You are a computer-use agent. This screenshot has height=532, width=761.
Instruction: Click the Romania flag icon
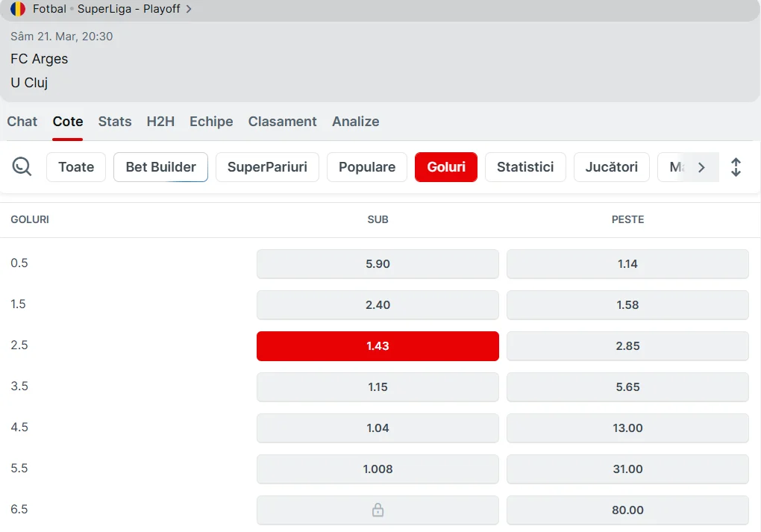(x=18, y=9)
